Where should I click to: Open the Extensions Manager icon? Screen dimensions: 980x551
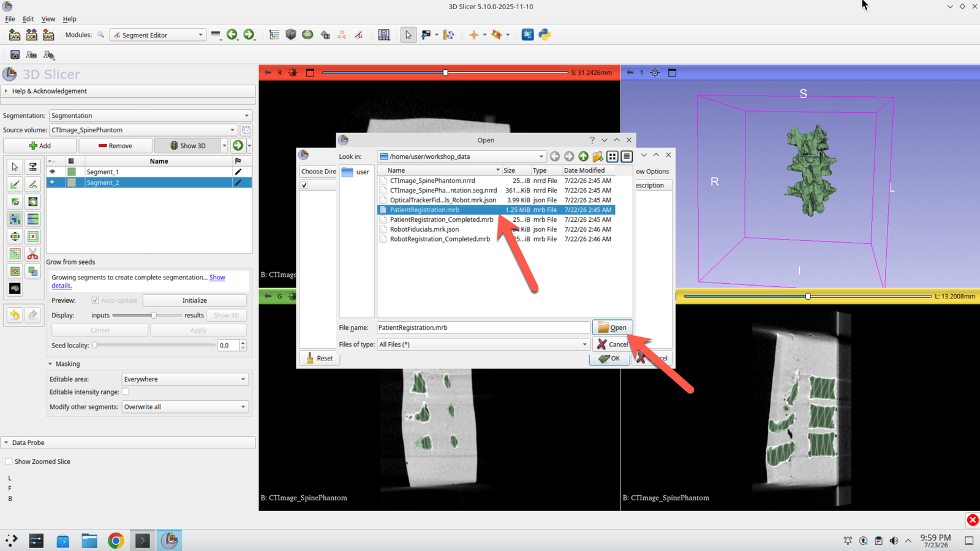point(527,35)
